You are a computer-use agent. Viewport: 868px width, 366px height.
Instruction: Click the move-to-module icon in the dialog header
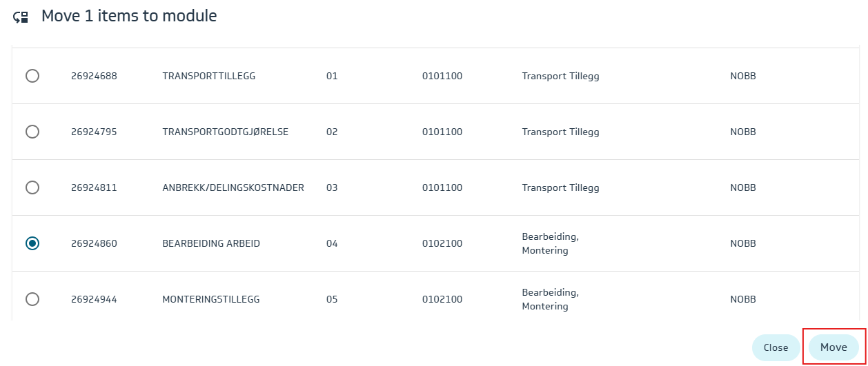(21, 17)
